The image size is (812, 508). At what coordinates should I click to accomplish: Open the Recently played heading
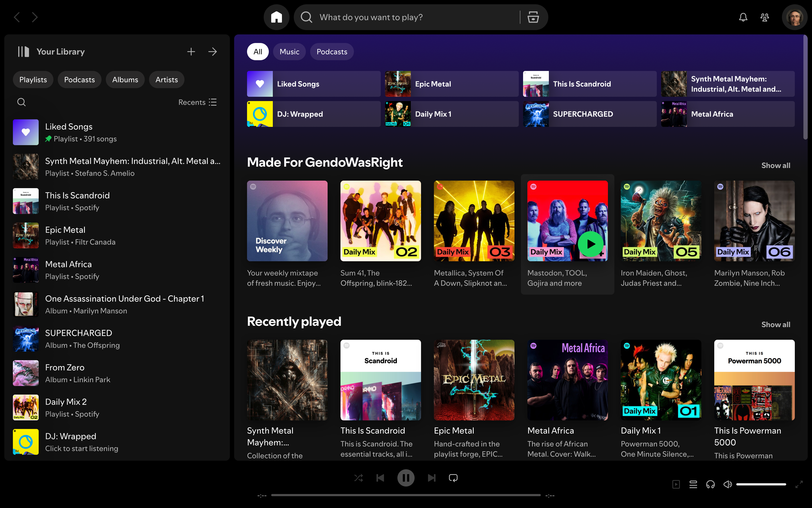(294, 321)
